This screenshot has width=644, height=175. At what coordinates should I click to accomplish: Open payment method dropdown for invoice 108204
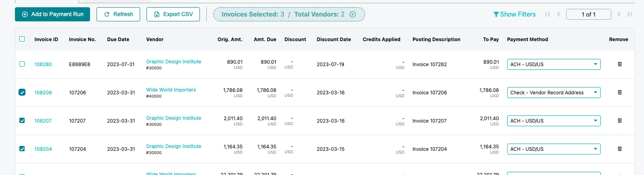pyautogui.click(x=554, y=149)
